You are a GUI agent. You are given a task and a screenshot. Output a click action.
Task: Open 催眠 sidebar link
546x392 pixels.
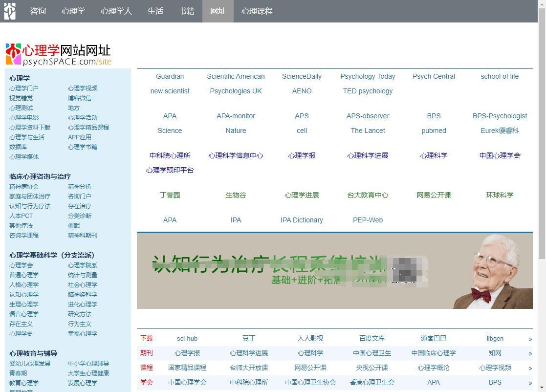point(73,226)
